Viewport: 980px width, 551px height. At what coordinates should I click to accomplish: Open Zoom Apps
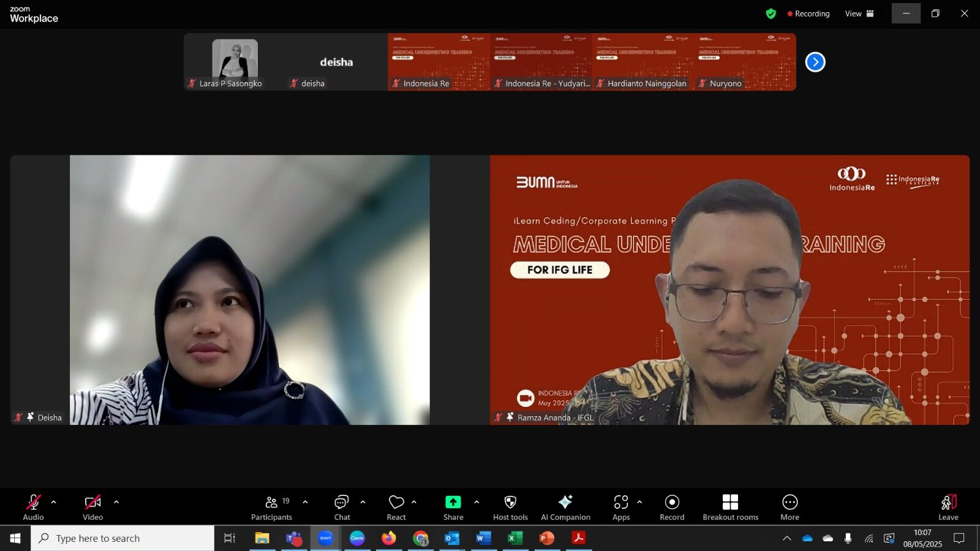pos(621,507)
